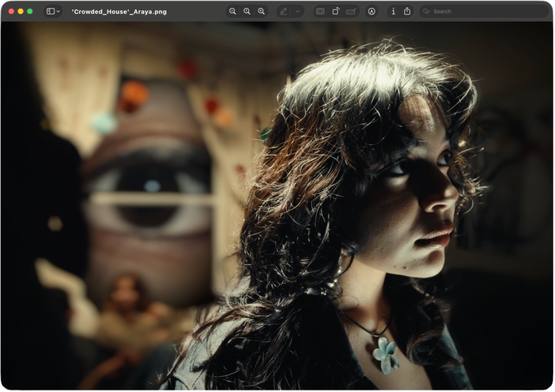Screen dimensions: 555x392
Task: Toggle the Markup toolbar pen-tip button
Action: tap(371, 11)
